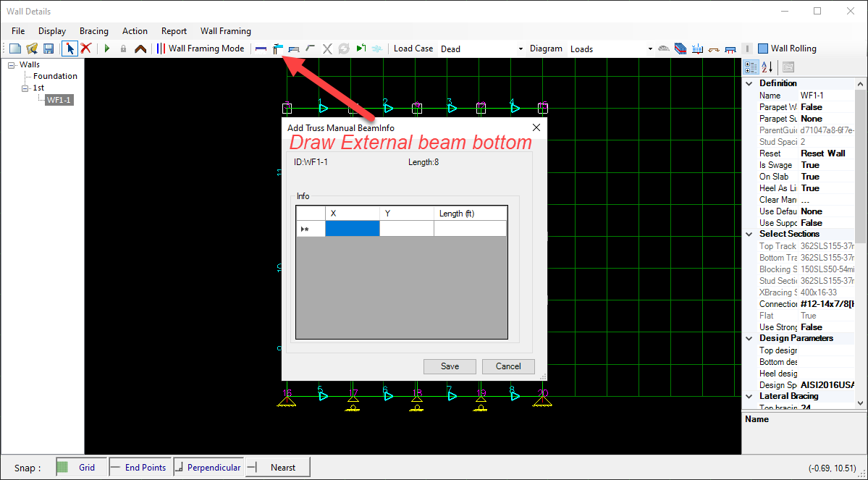Toggle End Points snap mode
This screenshot has height=480, width=868.
pyautogui.click(x=140, y=468)
